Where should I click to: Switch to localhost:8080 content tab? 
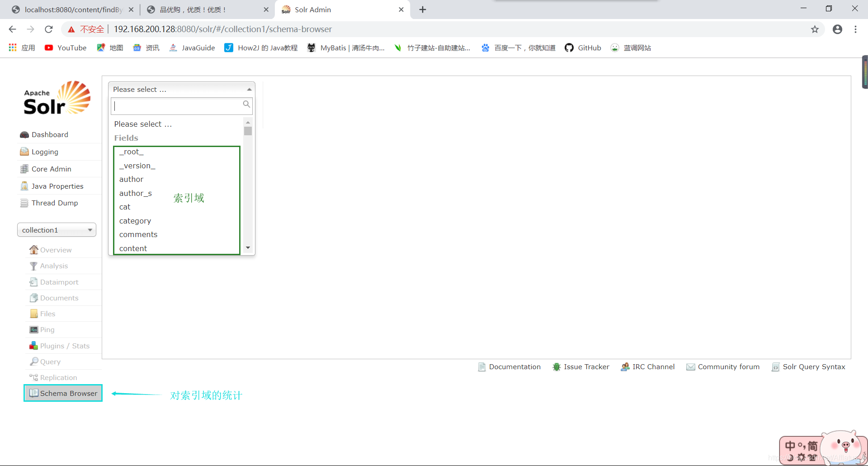(73, 10)
